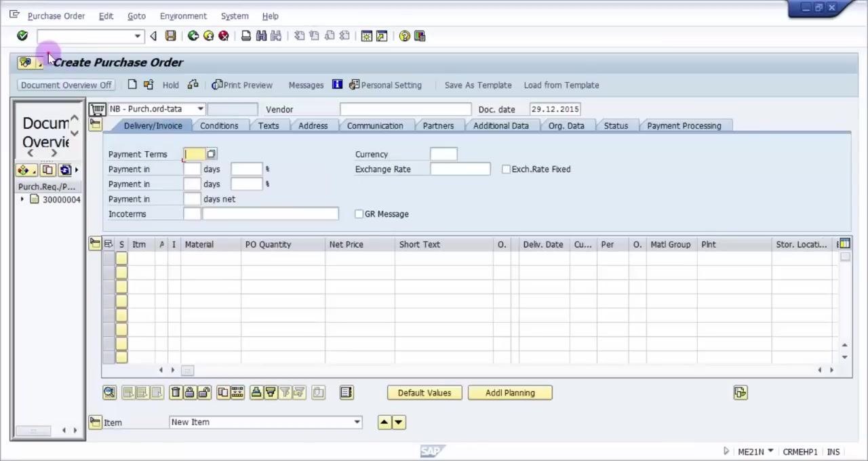The height and width of the screenshot is (461, 868).
Task: Expand tree node 30000004
Action: (22, 199)
